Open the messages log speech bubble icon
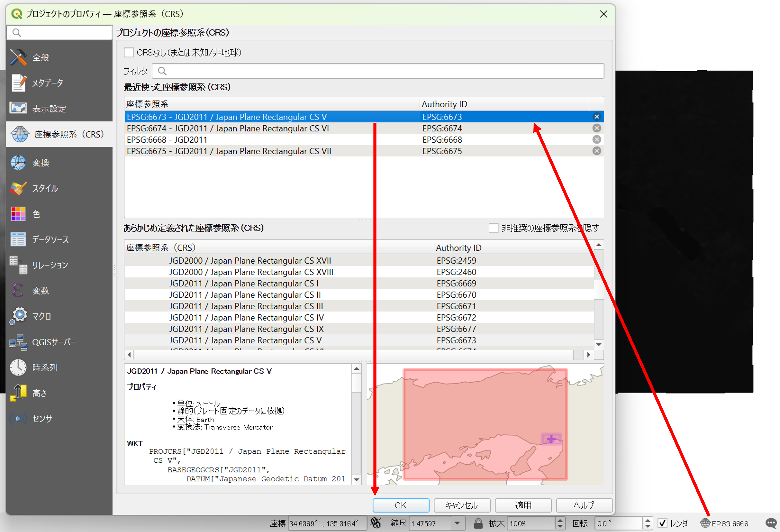 771,523
